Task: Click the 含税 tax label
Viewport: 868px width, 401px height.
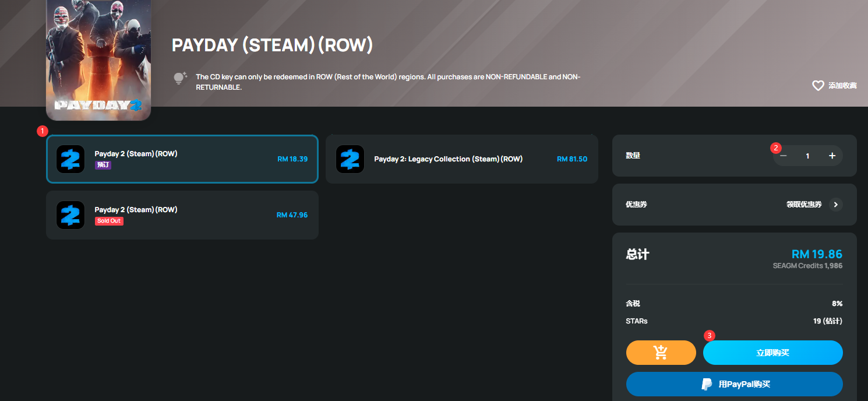Action: pos(633,304)
